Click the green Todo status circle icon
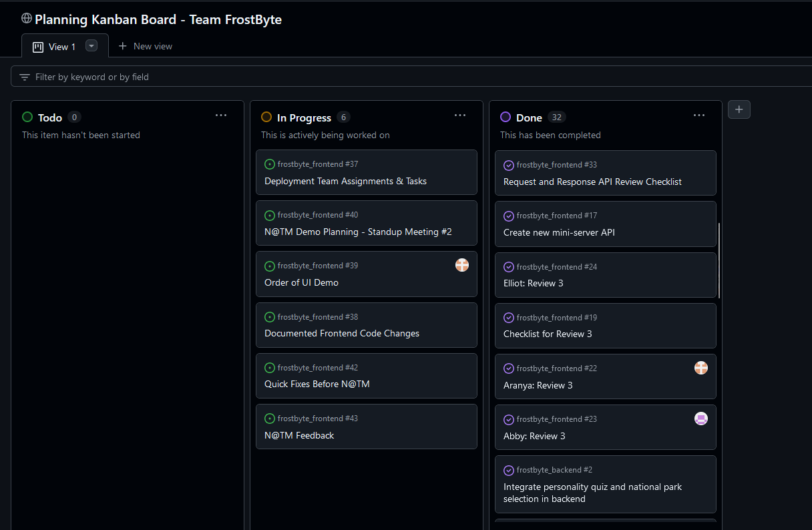 pyautogui.click(x=27, y=117)
